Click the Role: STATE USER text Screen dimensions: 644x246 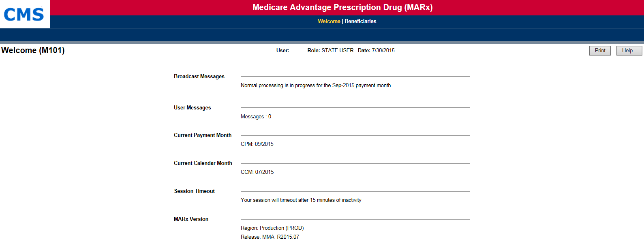coord(330,51)
